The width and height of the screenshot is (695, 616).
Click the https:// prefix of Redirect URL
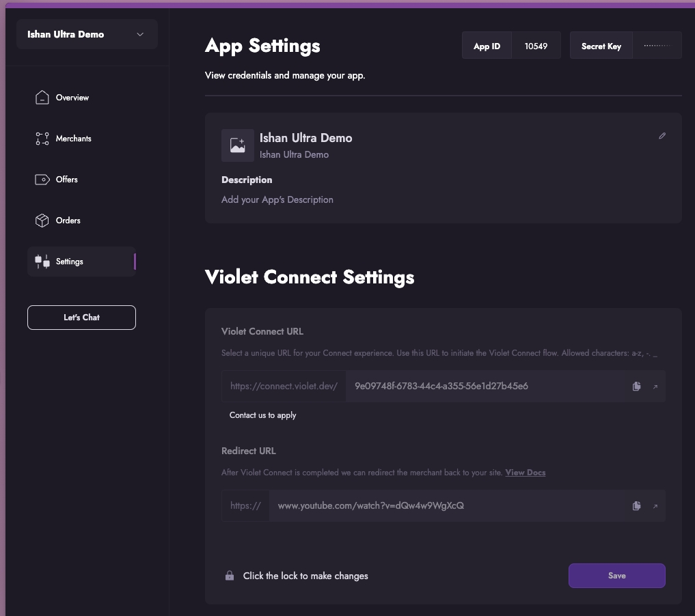tap(245, 506)
